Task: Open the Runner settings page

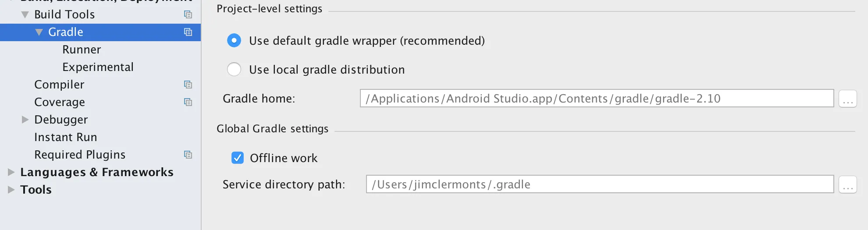Action: point(82,50)
